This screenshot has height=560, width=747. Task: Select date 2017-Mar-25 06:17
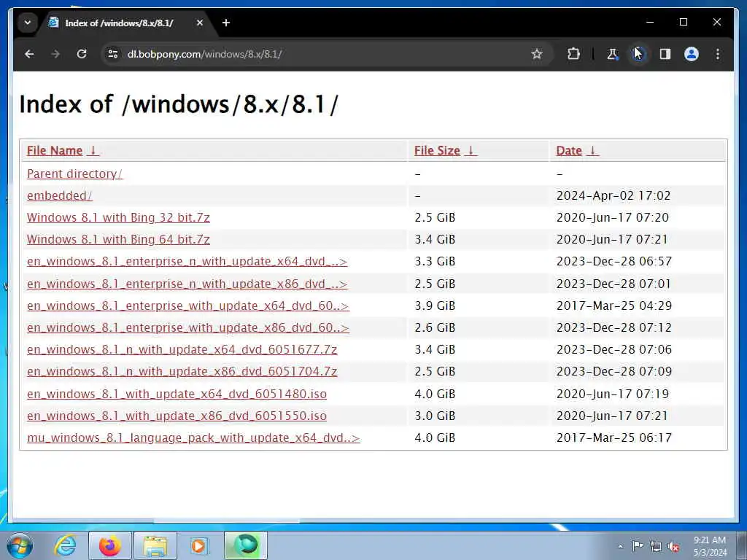click(614, 437)
